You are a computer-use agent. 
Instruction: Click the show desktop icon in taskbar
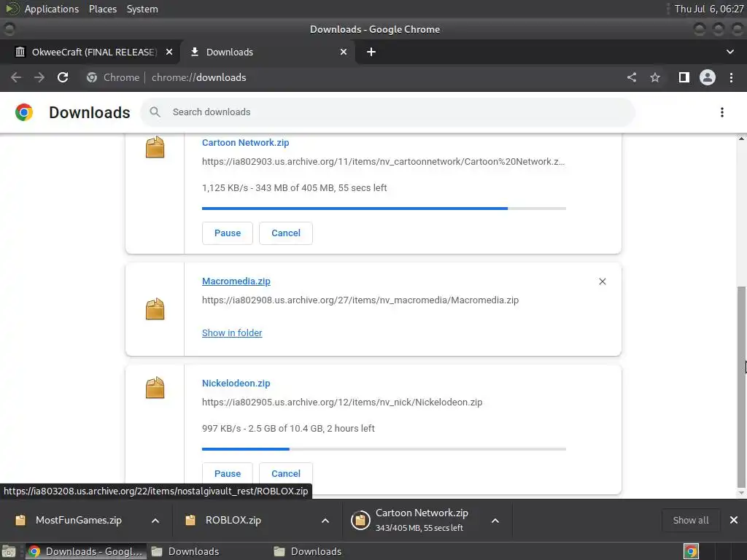point(9,551)
